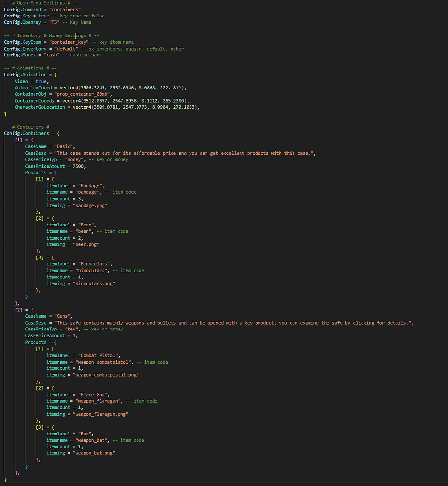Click the "Bat" item label string
This screenshot has height=486, width=448.
tap(86, 434)
